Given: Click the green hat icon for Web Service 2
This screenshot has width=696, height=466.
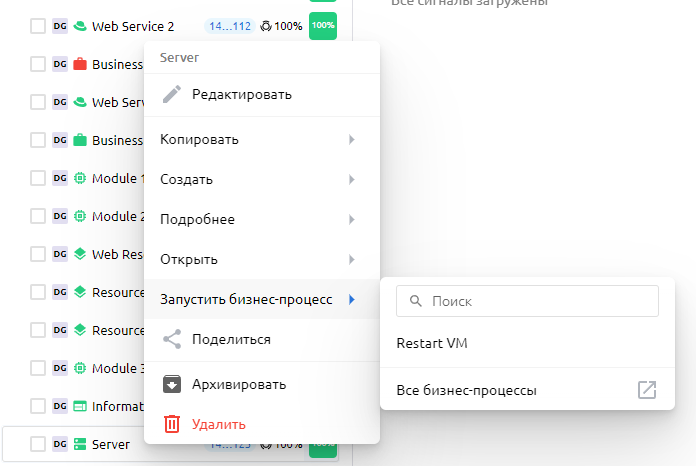Looking at the screenshot, I should 80,27.
